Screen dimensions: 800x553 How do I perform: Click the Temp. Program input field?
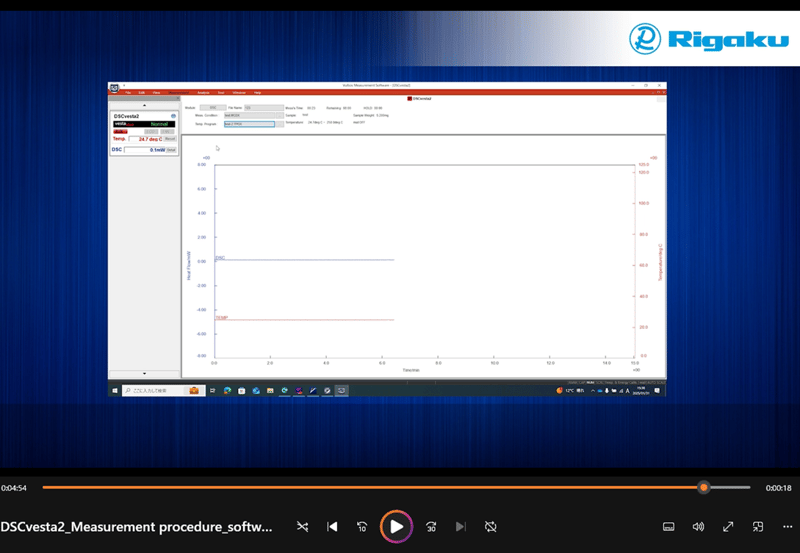249,124
